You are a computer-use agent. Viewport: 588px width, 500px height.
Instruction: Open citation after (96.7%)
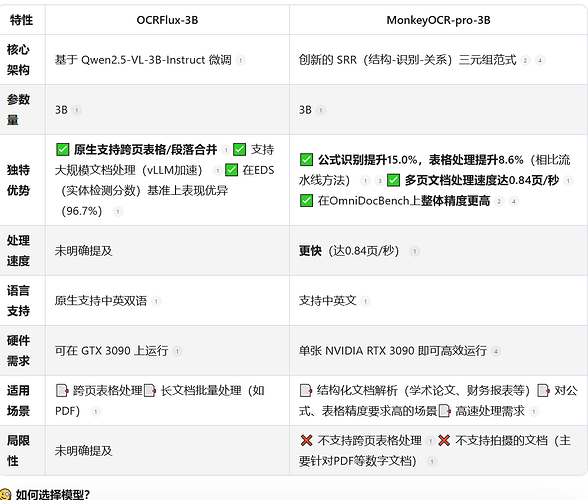click(118, 212)
